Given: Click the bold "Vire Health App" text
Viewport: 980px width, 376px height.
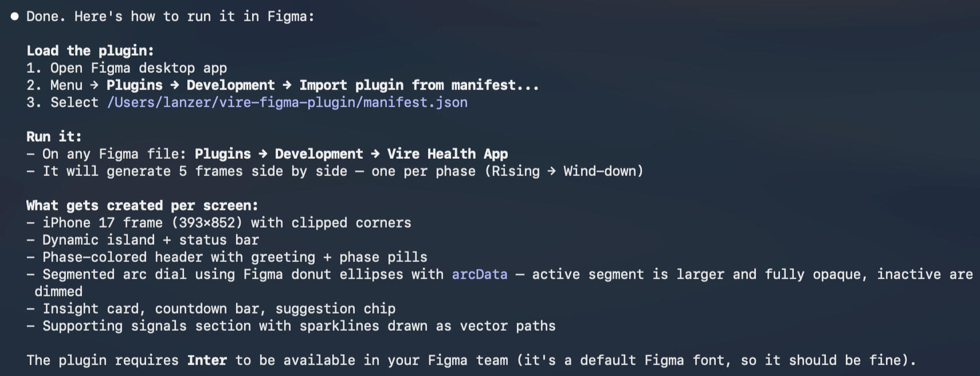Looking at the screenshot, I should pyautogui.click(x=447, y=154).
